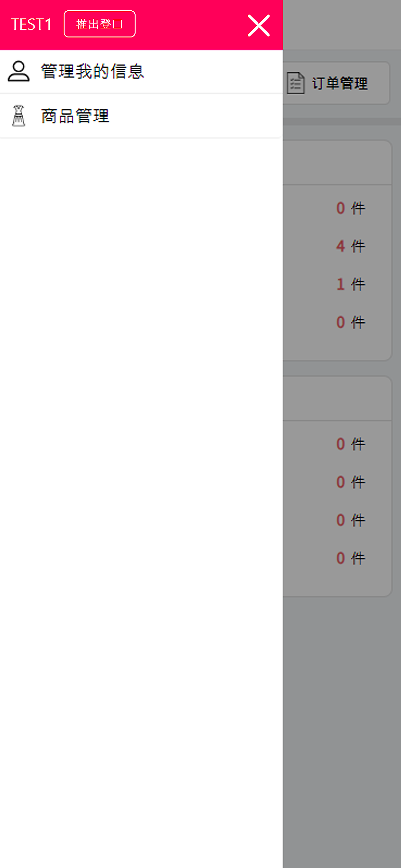
Task: Click the third 0 件 count in lower card
Action: (350, 520)
